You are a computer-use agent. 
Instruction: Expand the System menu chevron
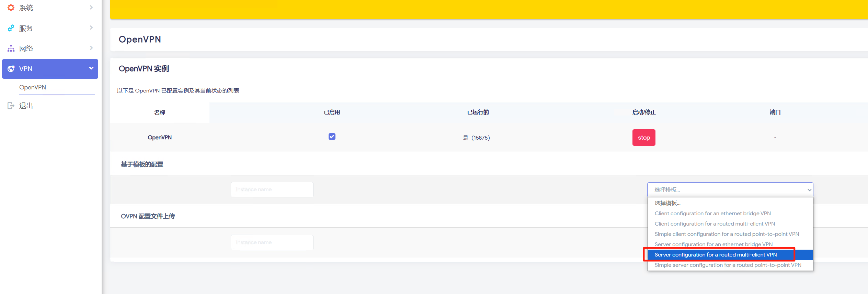(91, 7)
